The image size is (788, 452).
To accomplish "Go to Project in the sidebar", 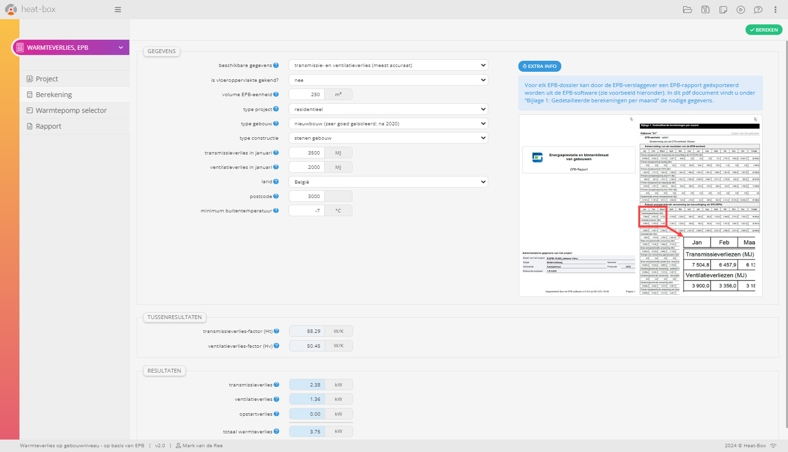I will [x=47, y=79].
